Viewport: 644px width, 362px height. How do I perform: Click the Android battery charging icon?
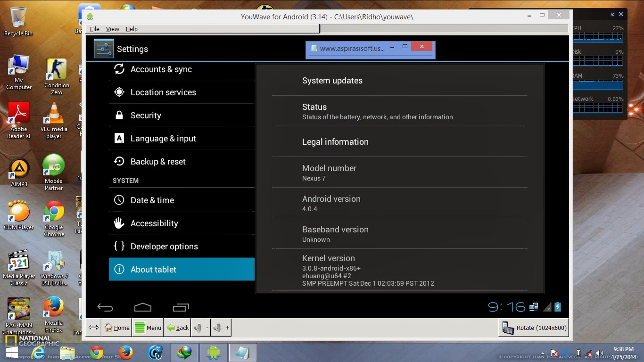point(558,307)
